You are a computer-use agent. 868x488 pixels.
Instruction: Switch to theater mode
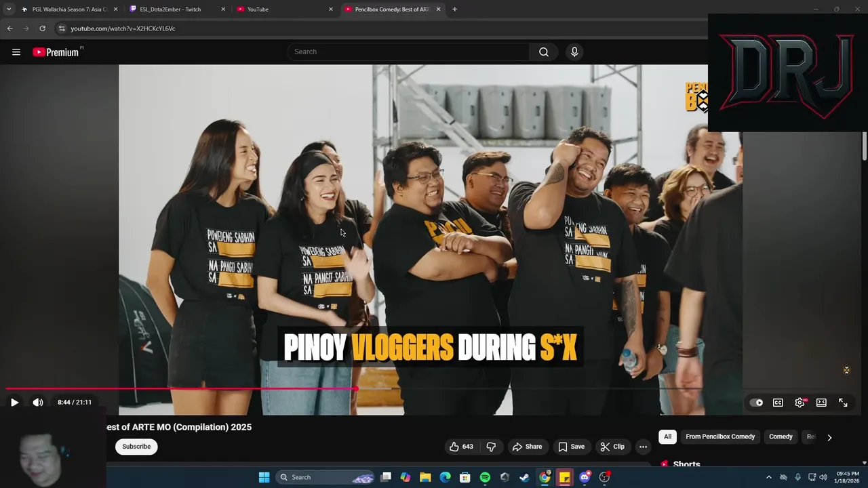(x=821, y=403)
